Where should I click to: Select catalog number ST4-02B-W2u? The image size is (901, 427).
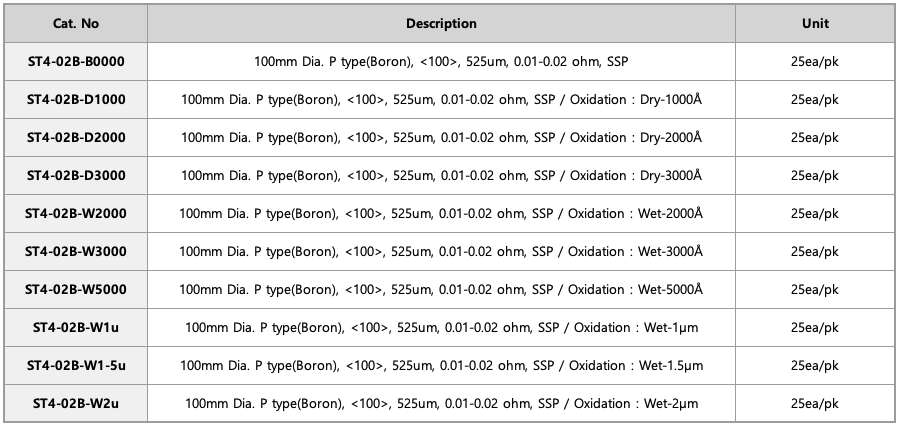(76, 403)
